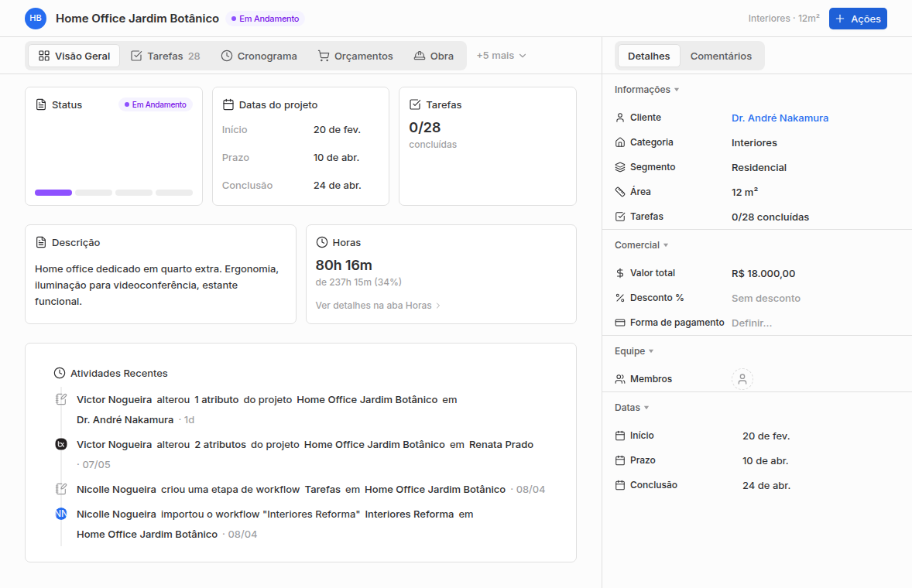Click the second grey status progress segment
The height and width of the screenshot is (588, 912).
pos(94,193)
